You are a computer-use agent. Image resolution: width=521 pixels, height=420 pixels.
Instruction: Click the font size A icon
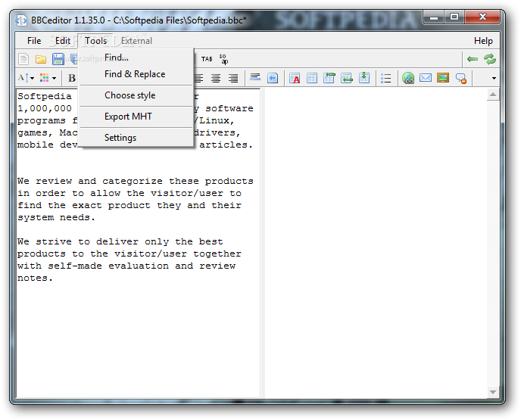23,78
